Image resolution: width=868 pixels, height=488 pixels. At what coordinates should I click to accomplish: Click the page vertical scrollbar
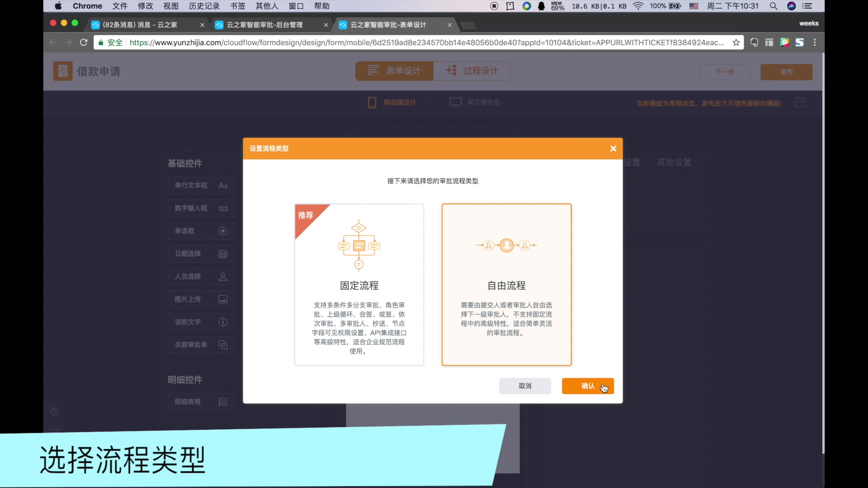tap(823, 253)
